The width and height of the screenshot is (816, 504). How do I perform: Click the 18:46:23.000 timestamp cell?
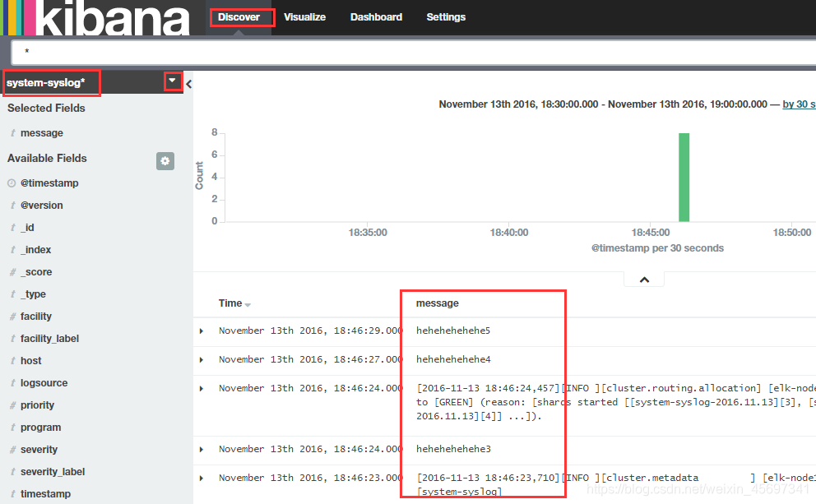click(x=311, y=478)
